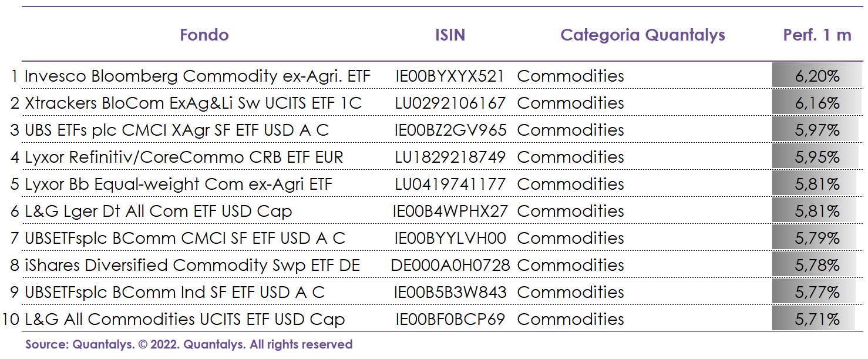This screenshot has height=359, width=868.
Task: Click the ISIN column header
Action: (x=450, y=35)
